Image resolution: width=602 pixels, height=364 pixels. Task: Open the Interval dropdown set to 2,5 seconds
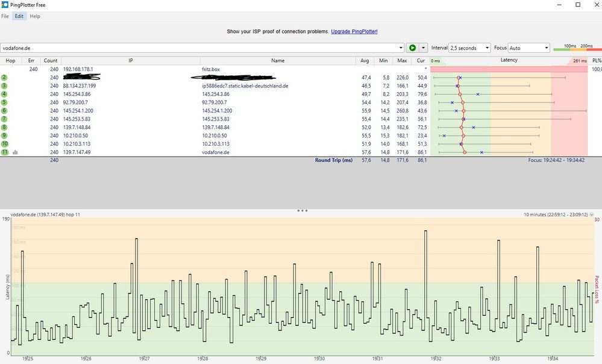tap(469, 48)
